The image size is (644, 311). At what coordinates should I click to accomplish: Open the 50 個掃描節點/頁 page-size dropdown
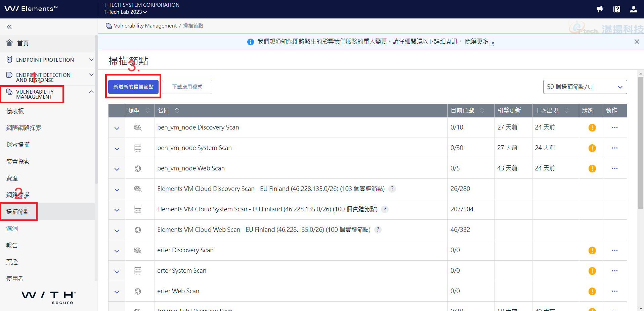click(x=585, y=87)
